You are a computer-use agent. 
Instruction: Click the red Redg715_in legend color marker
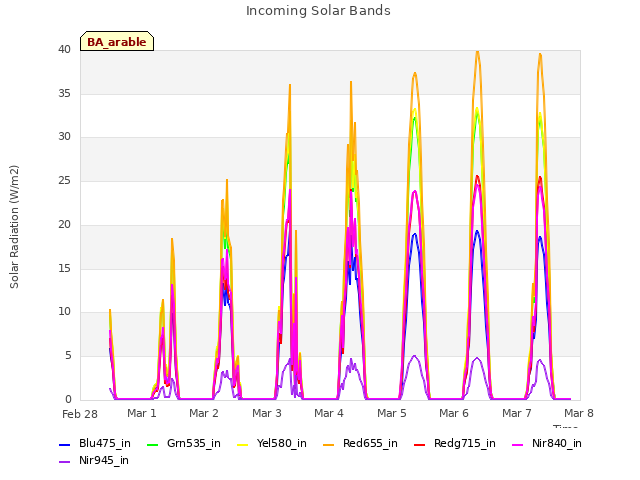419,444
